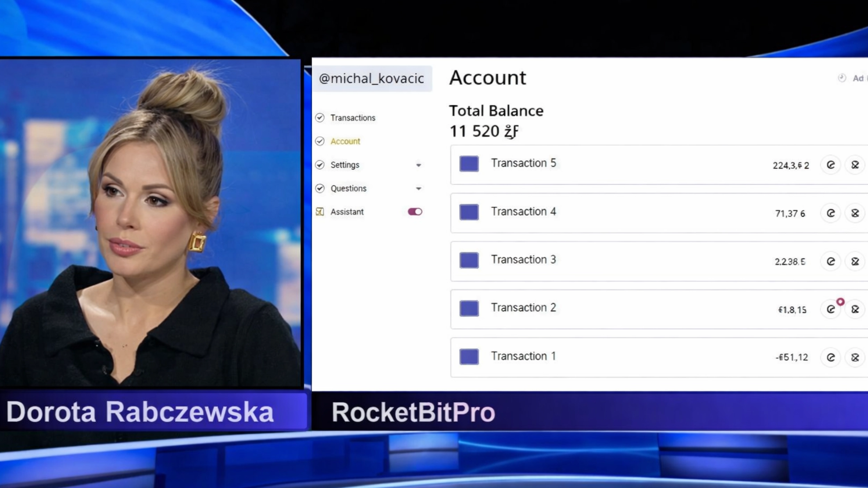Image resolution: width=868 pixels, height=488 pixels.
Task: Select the Assistant sidebar label
Action: [347, 212]
